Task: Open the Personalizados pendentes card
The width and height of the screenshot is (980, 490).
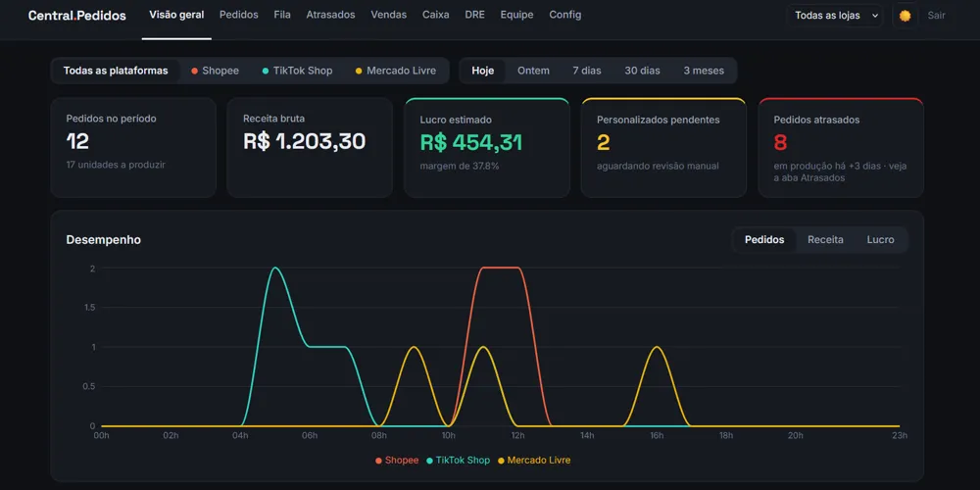Action: coord(663,148)
